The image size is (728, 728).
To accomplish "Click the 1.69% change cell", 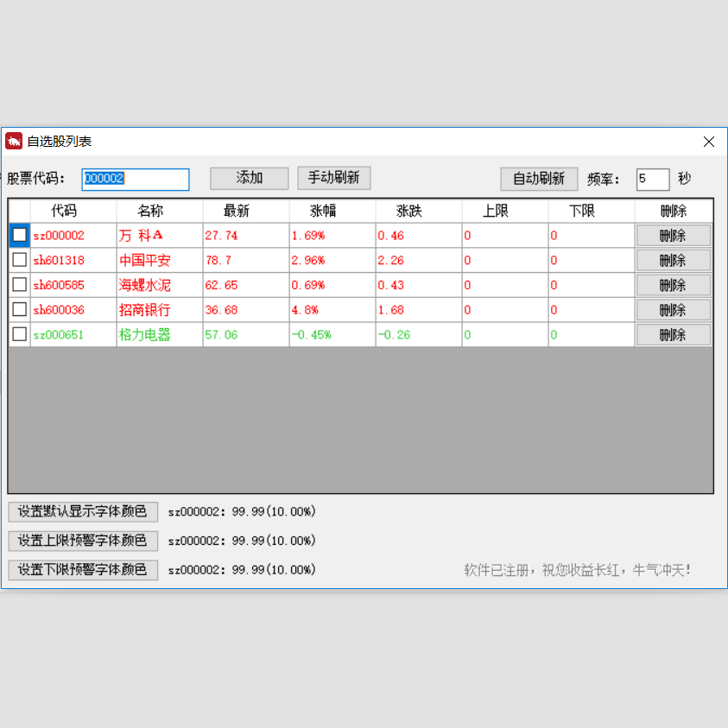I will (332, 236).
